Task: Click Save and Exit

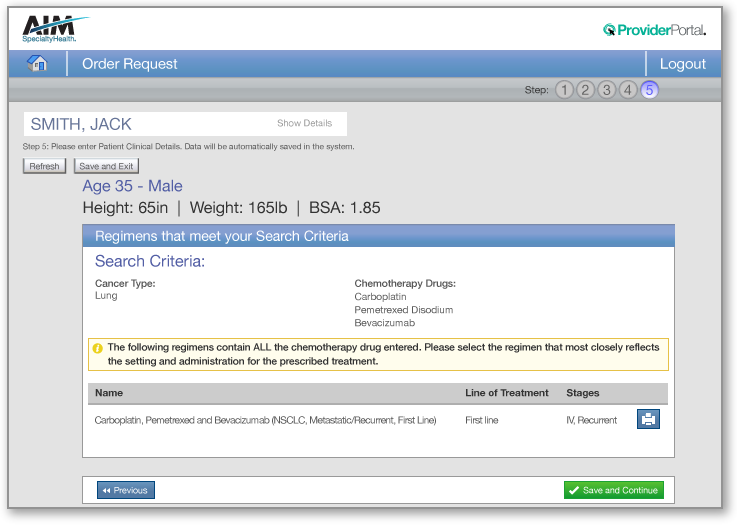Action: (x=106, y=166)
